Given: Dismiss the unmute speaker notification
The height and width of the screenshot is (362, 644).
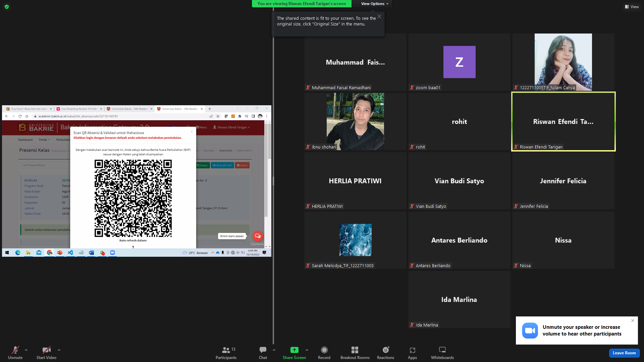Looking at the screenshot, I should click(x=633, y=321).
